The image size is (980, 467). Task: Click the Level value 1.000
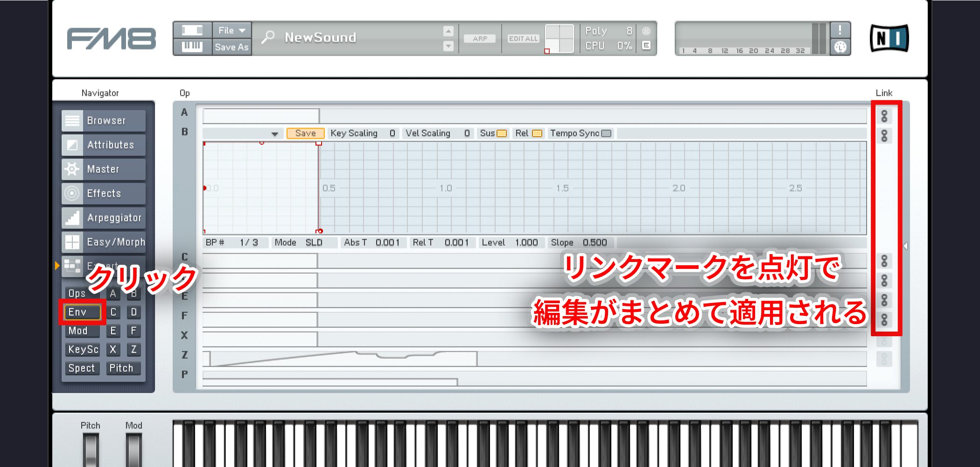(526, 242)
